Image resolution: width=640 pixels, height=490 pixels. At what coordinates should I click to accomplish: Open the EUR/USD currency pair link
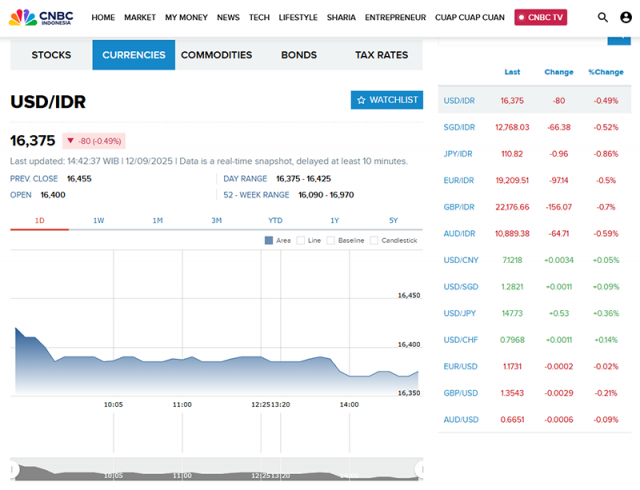[x=459, y=365]
